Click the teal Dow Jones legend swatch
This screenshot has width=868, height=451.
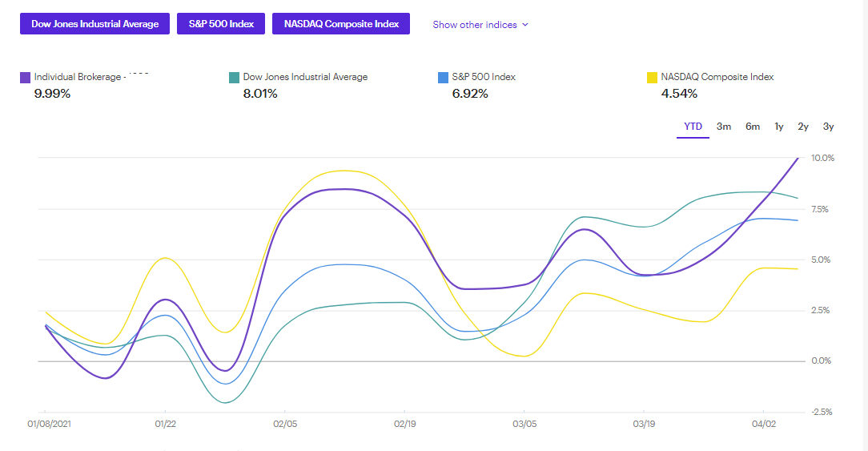pos(234,78)
